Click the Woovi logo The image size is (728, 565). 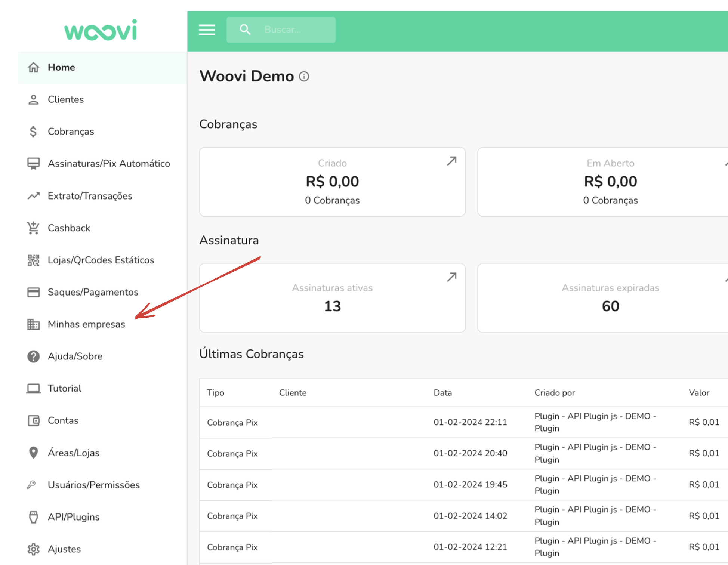(x=101, y=30)
